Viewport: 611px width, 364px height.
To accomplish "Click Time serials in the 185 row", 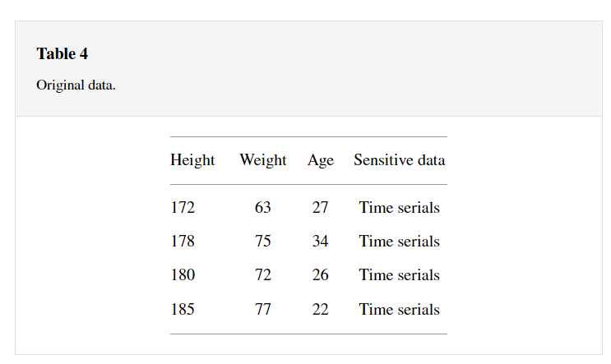I will point(399,310).
